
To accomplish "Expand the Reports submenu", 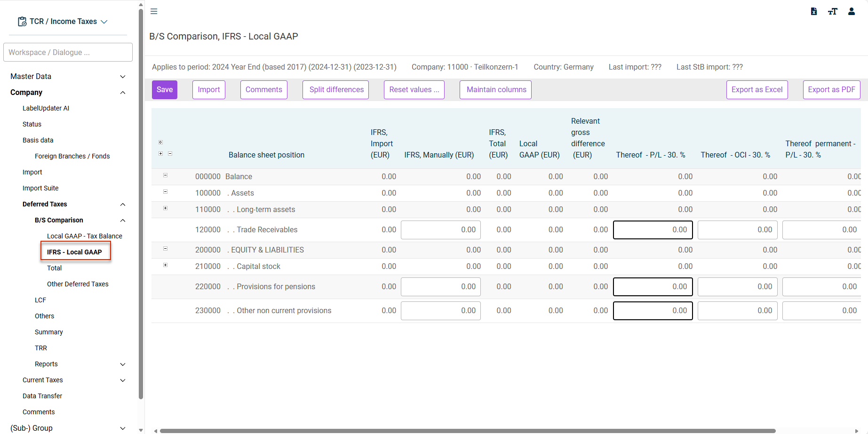I will point(123,364).
